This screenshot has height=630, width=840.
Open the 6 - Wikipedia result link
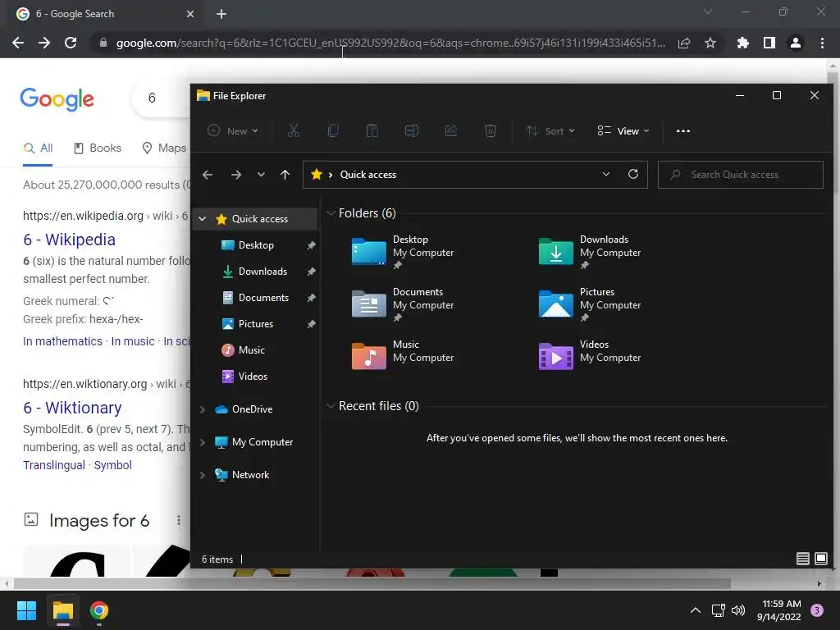click(x=69, y=240)
